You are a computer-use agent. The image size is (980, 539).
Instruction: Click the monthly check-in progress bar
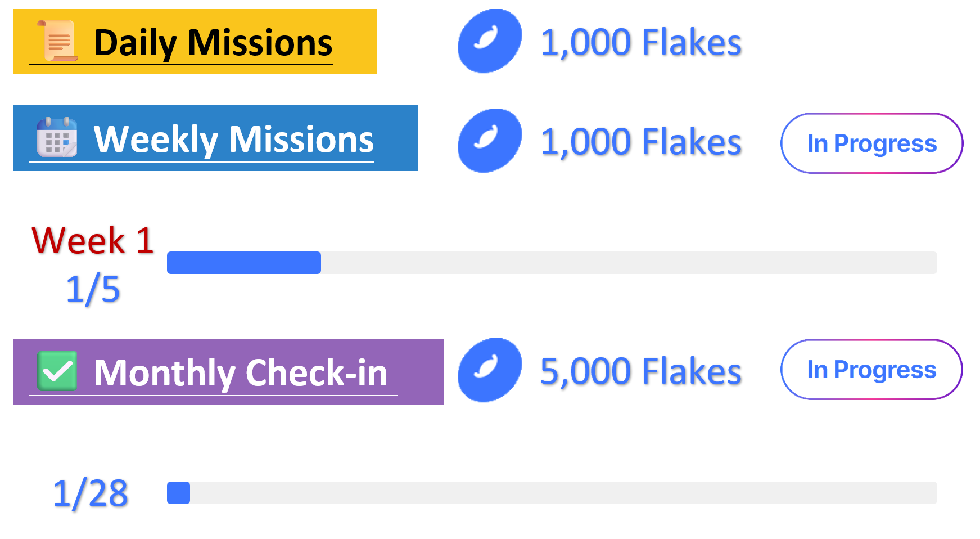click(552, 493)
